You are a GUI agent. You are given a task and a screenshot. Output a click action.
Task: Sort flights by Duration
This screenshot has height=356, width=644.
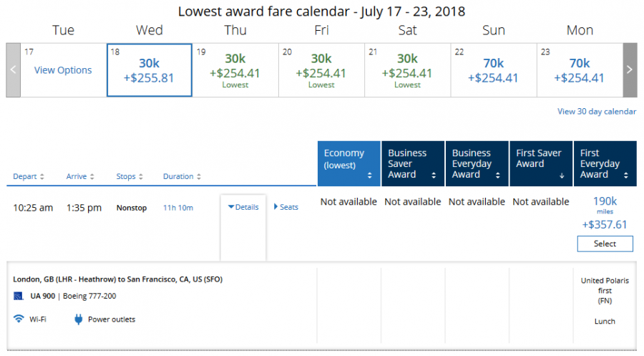coord(182,177)
